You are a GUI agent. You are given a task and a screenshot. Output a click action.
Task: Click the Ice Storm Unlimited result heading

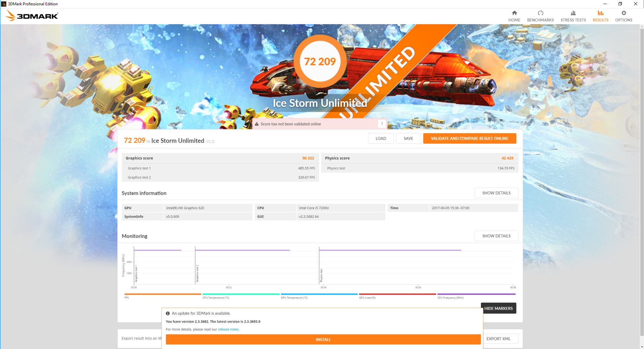coord(178,141)
